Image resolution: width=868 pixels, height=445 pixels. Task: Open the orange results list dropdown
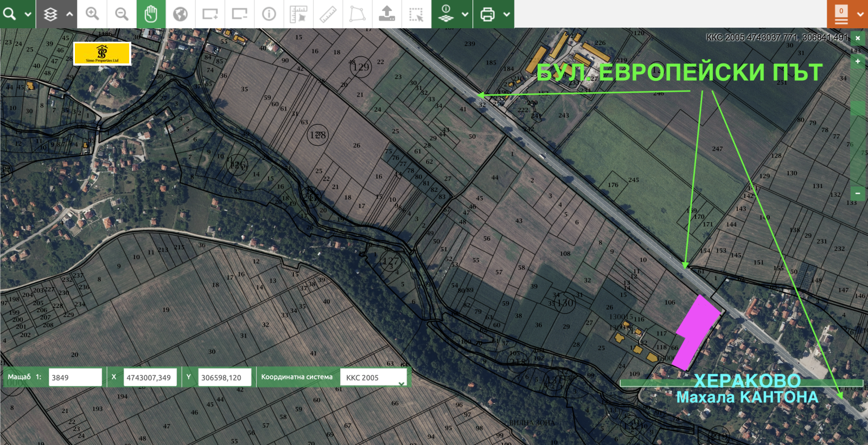click(x=860, y=14)
